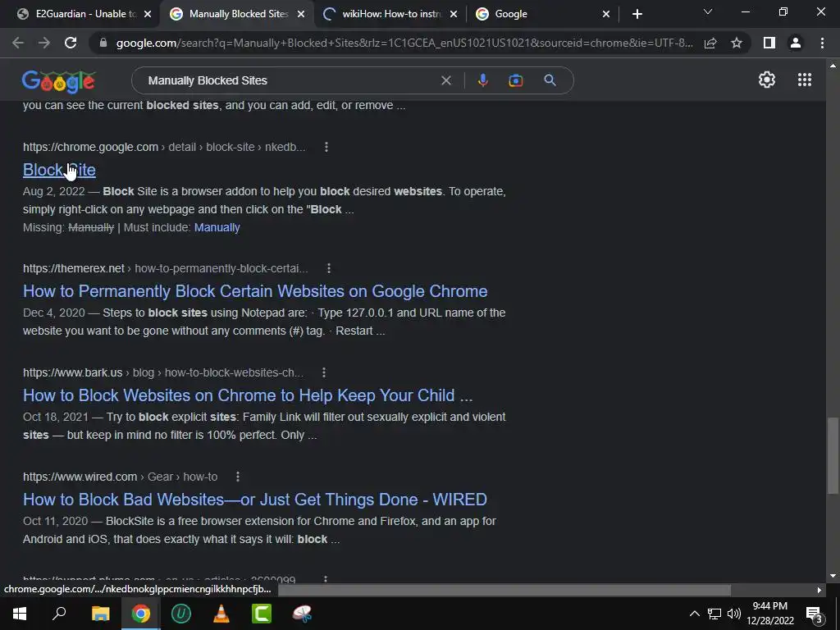Share this page via address bar share icon

(710, 43)
